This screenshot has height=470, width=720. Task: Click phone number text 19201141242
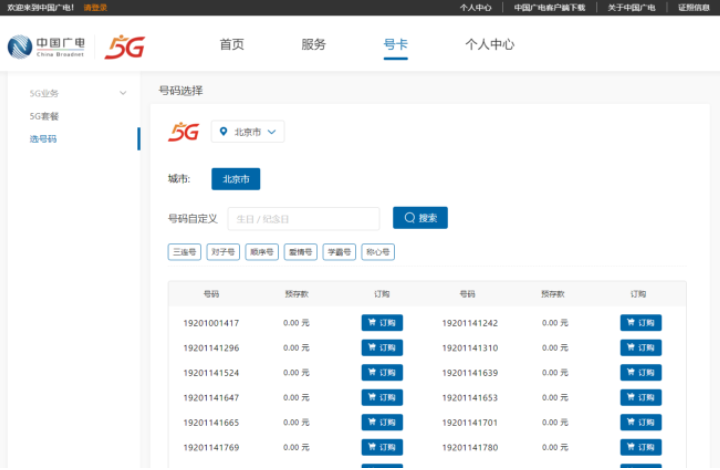(x=470, y=323)
